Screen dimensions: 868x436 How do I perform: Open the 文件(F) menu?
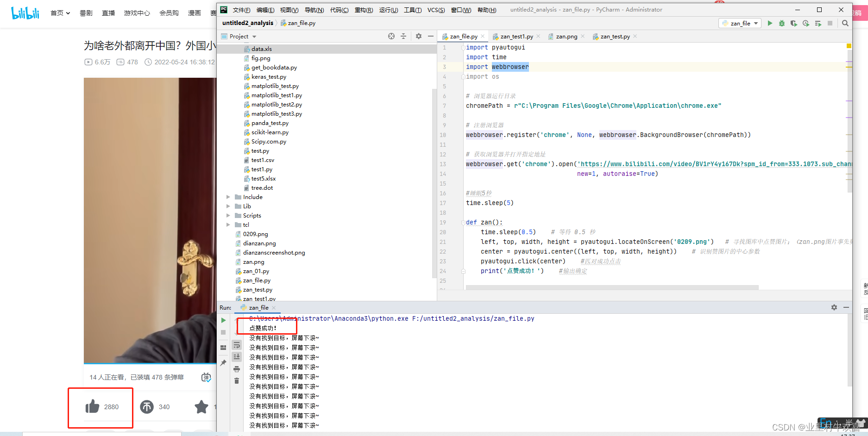click(241, 10)
